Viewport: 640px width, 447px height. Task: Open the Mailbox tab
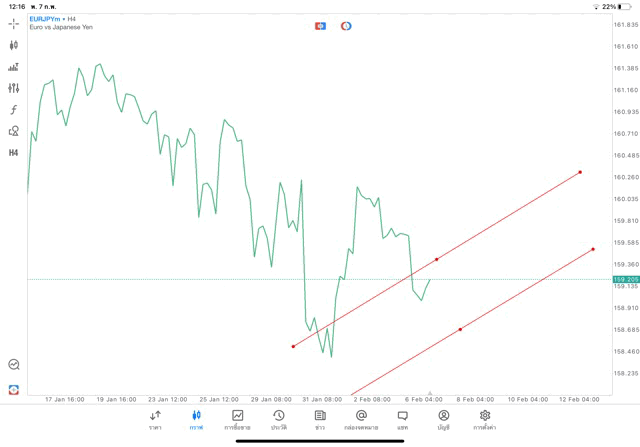click(x=361, y=419)
